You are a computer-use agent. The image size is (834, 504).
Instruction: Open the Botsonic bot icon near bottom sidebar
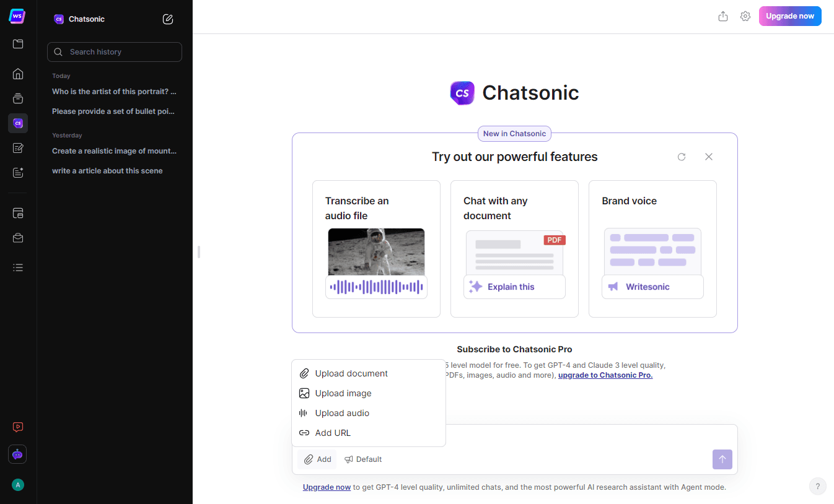[17, 454]
